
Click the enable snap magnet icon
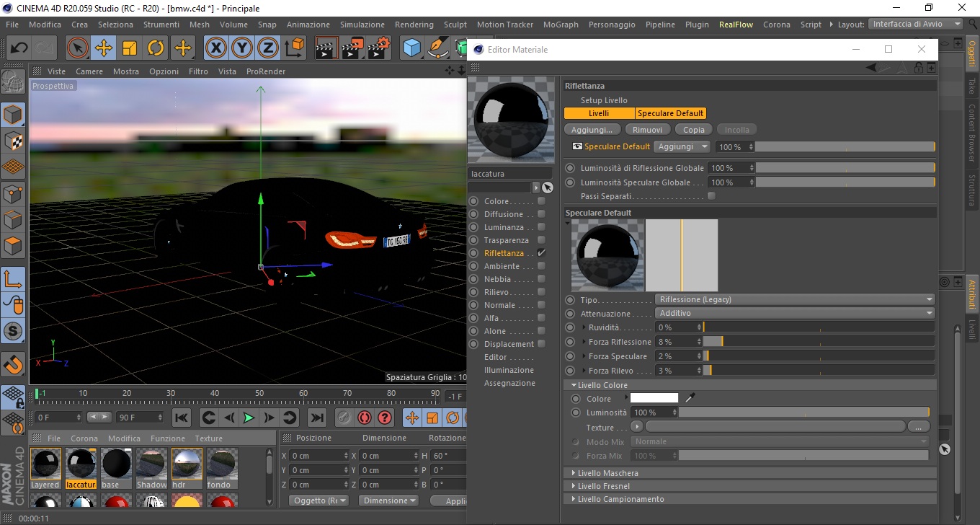tap(13, 364)
